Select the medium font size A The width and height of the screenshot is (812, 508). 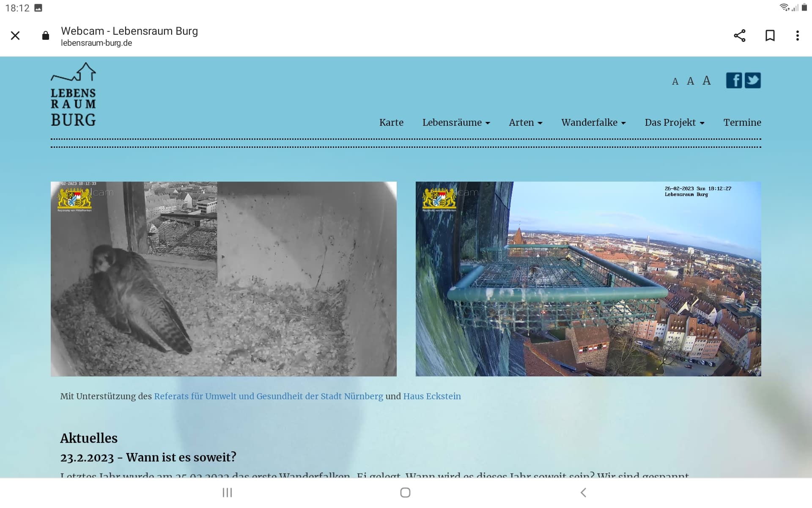pyautogui.click(x=691, y=81)
